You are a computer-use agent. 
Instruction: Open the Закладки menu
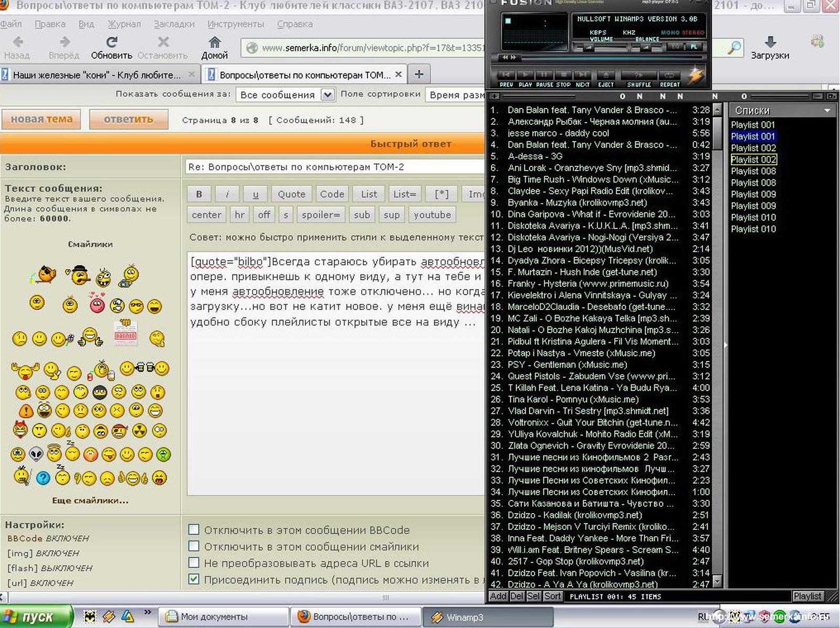click(x=174, y=24)
